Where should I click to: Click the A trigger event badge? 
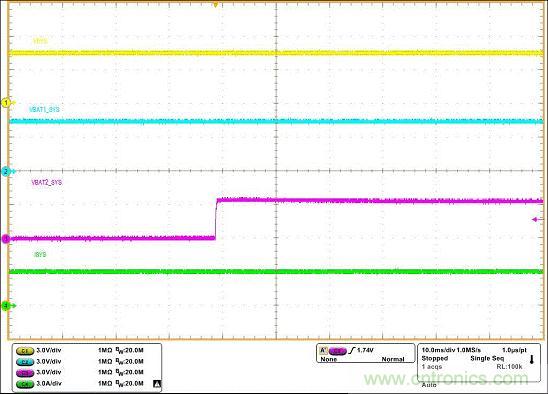pyautogui.click(x=323, y=350)
